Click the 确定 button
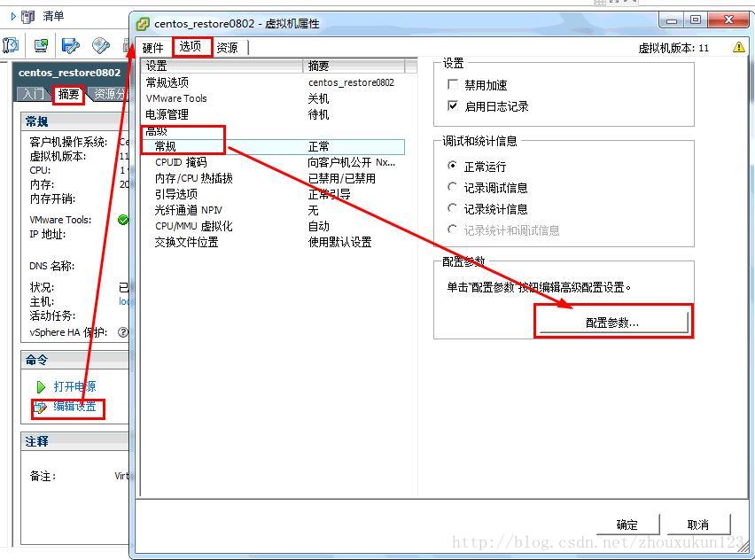 click(628, 525)
